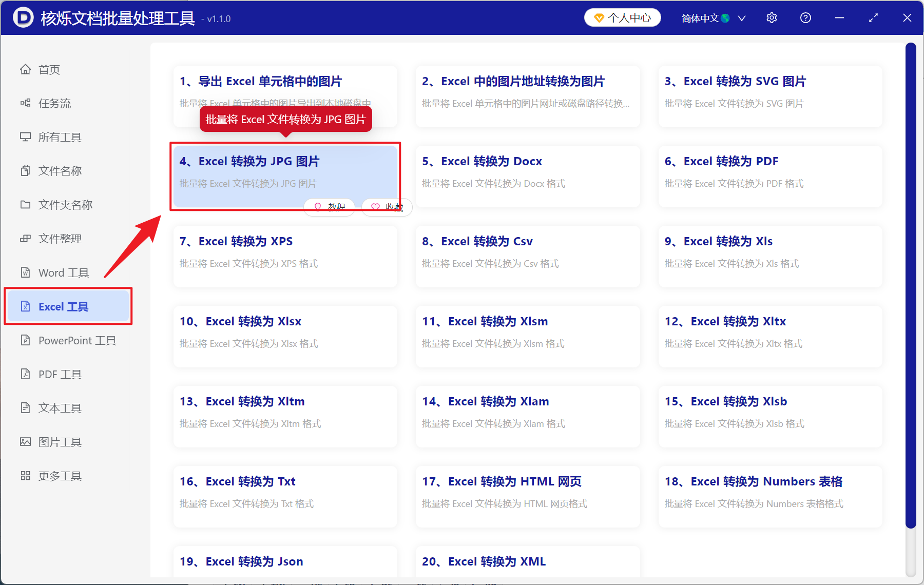Open help via question mark icon
924x585 pixels.
[x=805, y=18]
